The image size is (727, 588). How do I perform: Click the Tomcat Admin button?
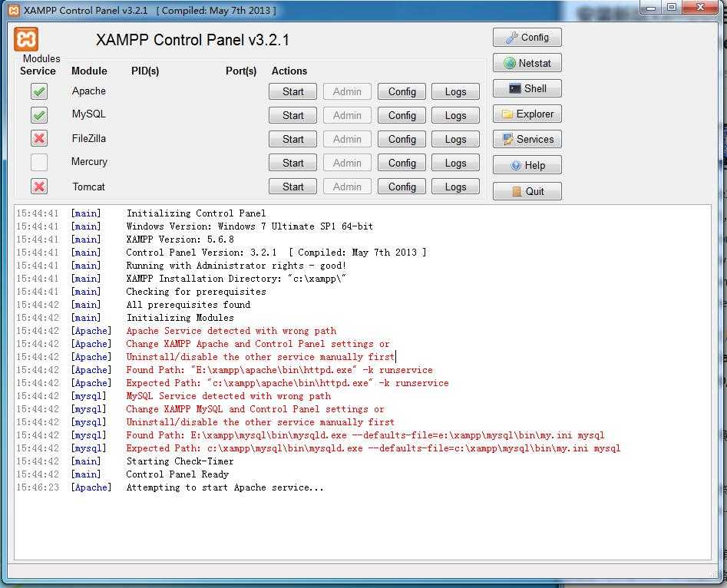tap(347, 187)
